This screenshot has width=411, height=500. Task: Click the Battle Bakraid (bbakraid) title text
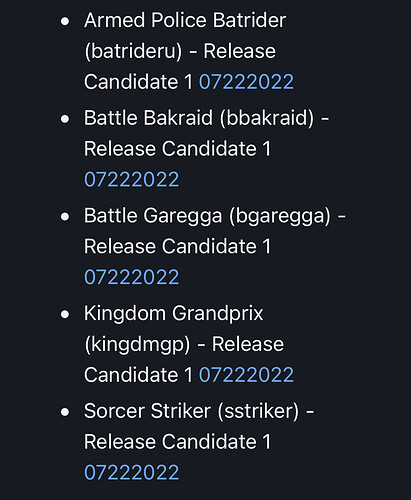pos(199,118)
